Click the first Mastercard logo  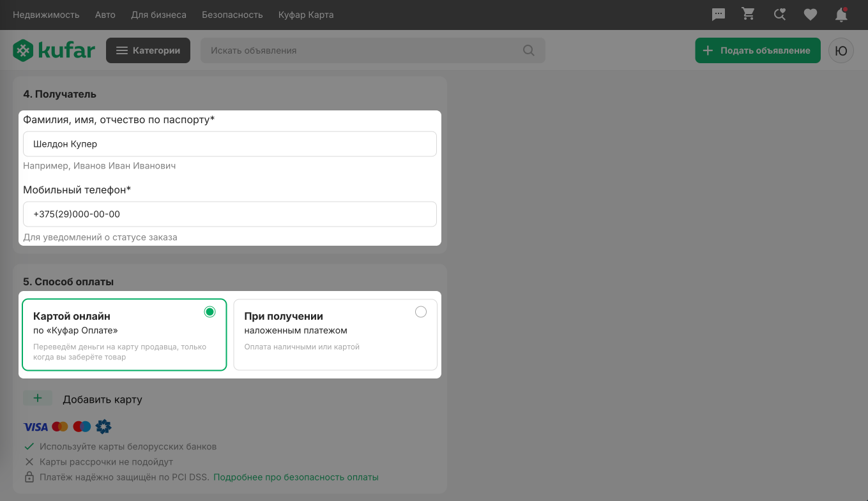coord(60,426)
